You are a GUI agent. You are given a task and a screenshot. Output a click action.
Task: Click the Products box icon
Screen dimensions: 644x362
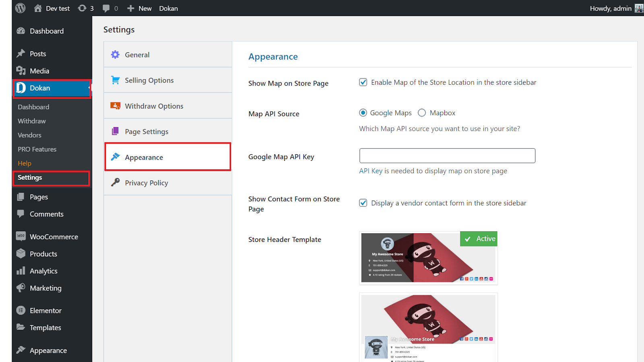coord(21,253)
